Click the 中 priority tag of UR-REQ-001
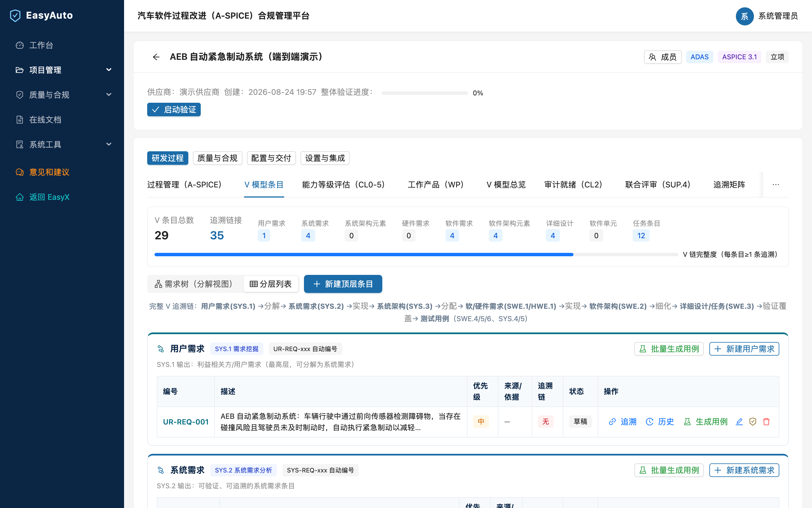 coord(481,422)
